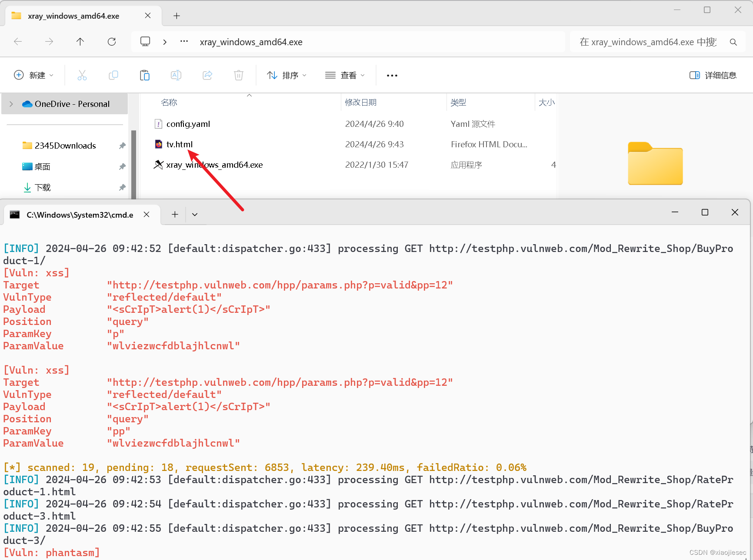Screen dimensions: 753x560
Task: Open the 新建 (New) dropdown
Action: point(34,75)
